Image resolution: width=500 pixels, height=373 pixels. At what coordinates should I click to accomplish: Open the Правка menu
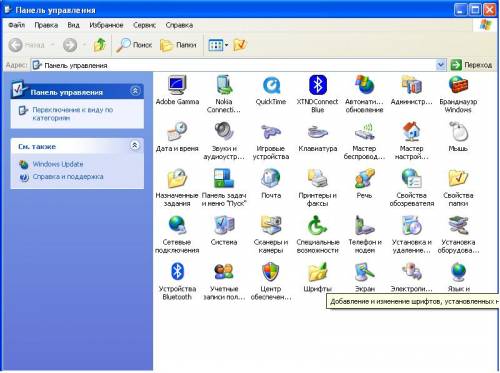(46, 25)
